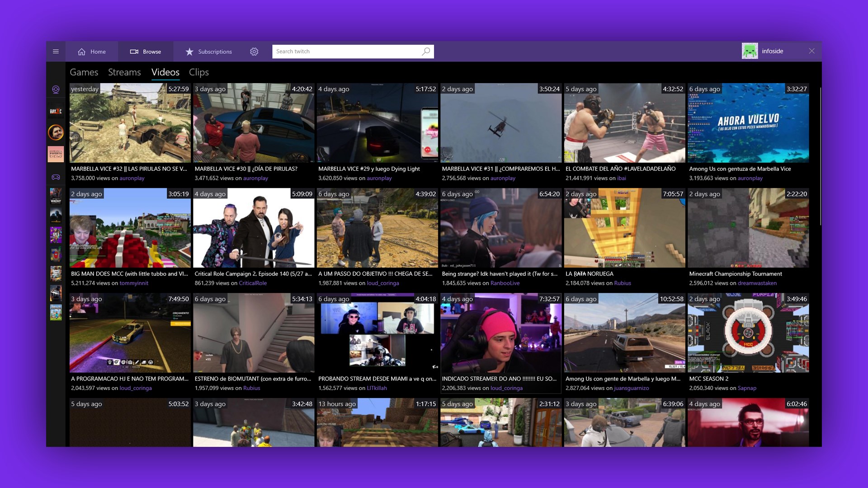Expand the hamburger navigation menu

point(56,52)
